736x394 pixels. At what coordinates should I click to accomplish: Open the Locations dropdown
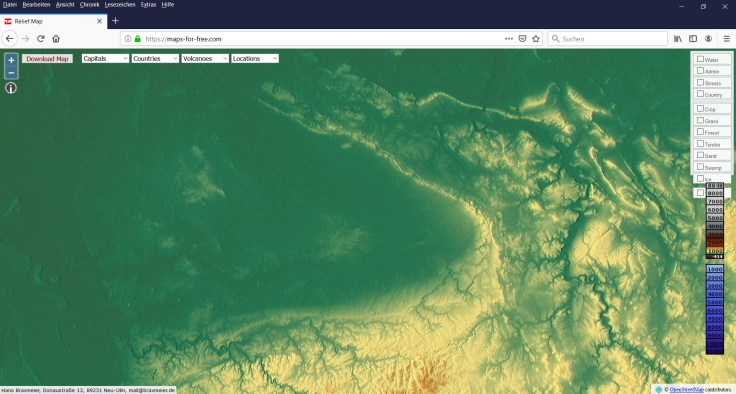pyautogui.click(x=255, y=58)
